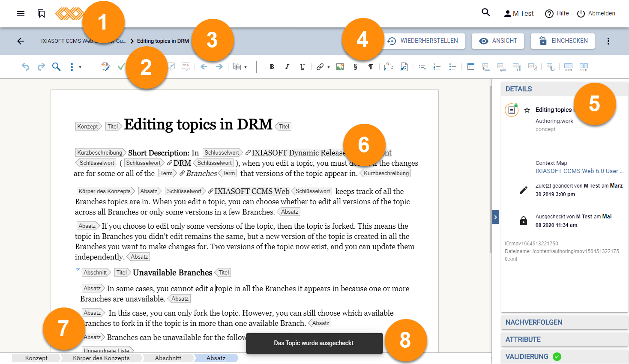Open editor toolbar three-dots dropdown
Viewport: 629px width, 364px height.
(x=75, y=67)
